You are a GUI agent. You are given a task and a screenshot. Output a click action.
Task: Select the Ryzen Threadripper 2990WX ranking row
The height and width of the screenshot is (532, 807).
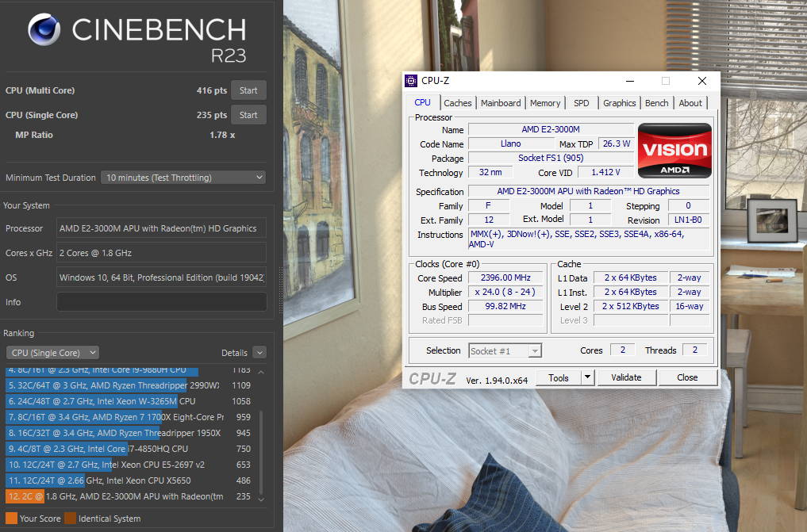pos(129,385)
